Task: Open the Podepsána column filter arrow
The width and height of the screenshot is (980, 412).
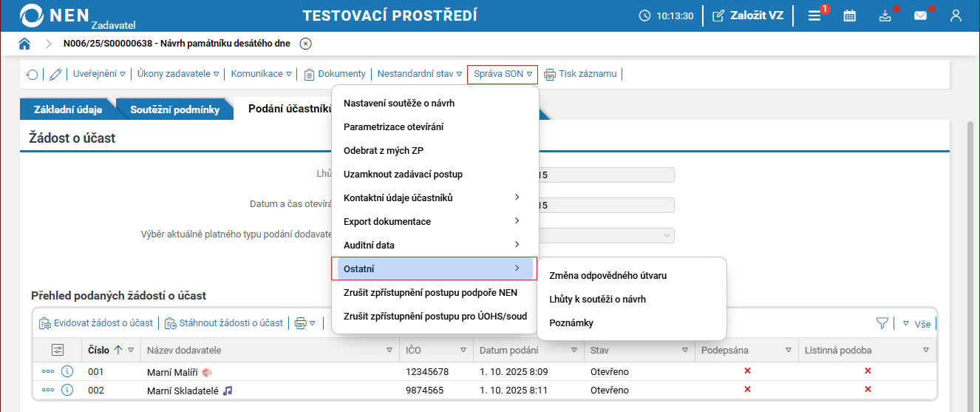Action: pos(789,350)
